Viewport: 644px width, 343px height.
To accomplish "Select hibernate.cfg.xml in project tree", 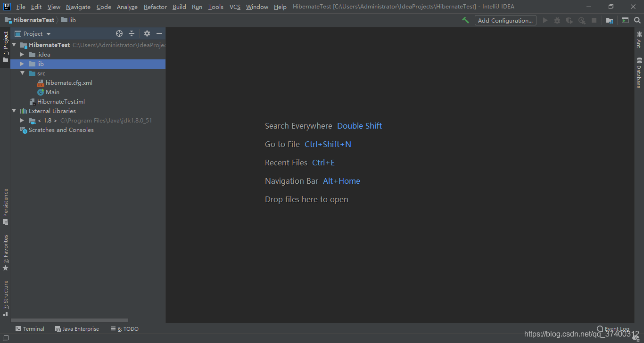I will coord(69,82).
